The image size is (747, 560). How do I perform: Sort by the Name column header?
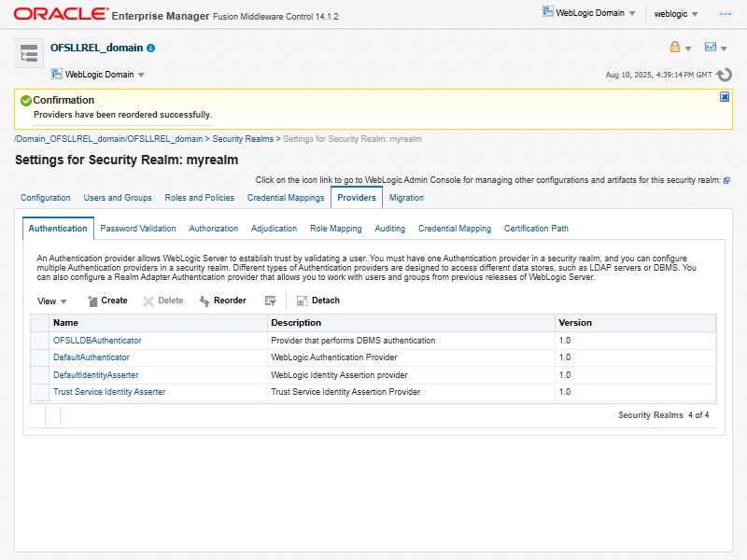(x=158, y=323)
